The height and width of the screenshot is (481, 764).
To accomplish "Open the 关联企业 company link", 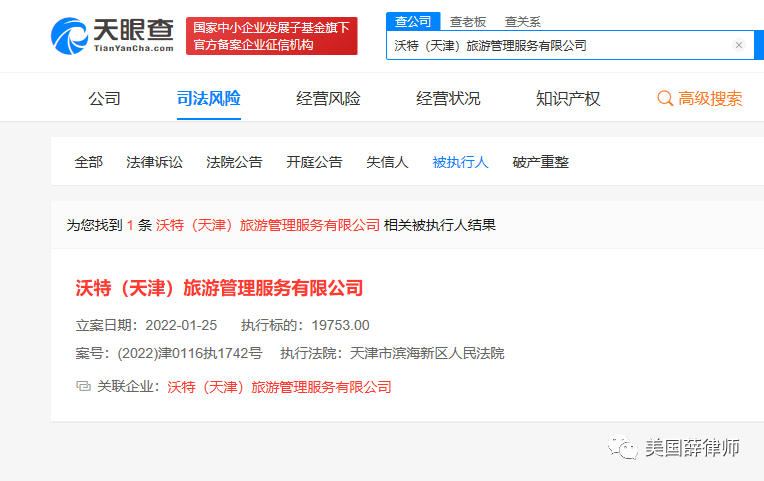I will pos(279,387).
